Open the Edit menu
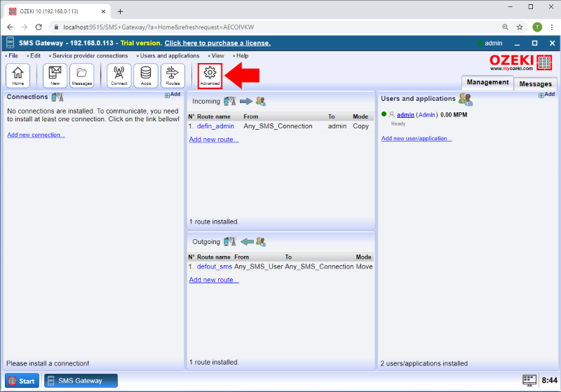Viewport: 561px width, 392px height. pyautogui.click(x=35, y=56)
